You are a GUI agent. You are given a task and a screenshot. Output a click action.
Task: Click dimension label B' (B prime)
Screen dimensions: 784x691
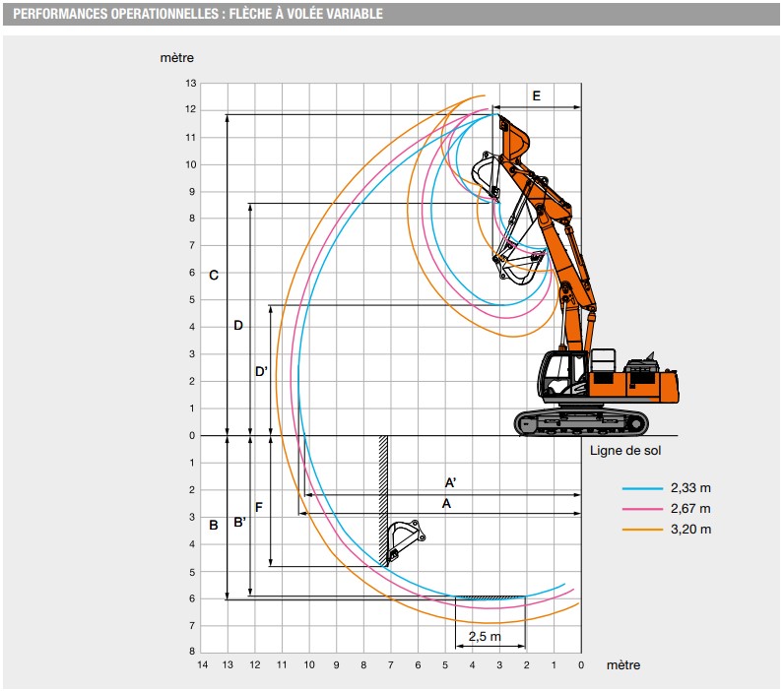[x=239, y=522]
